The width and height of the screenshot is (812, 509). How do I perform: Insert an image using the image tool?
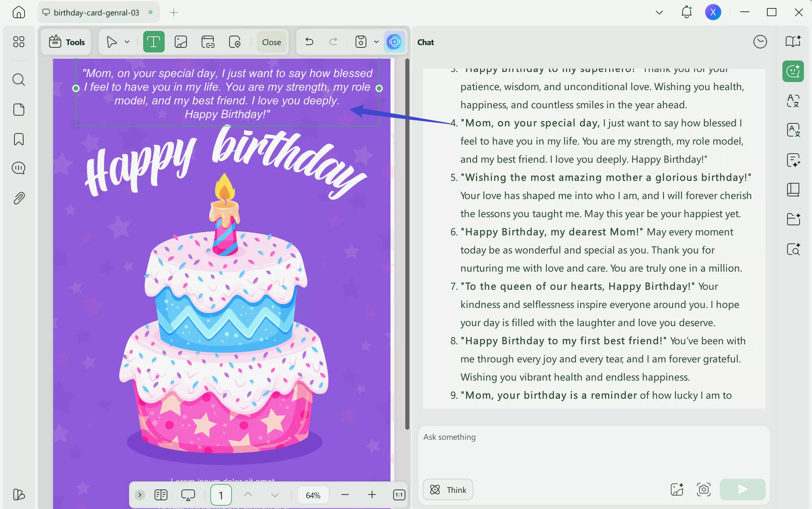tap(181, 42)
